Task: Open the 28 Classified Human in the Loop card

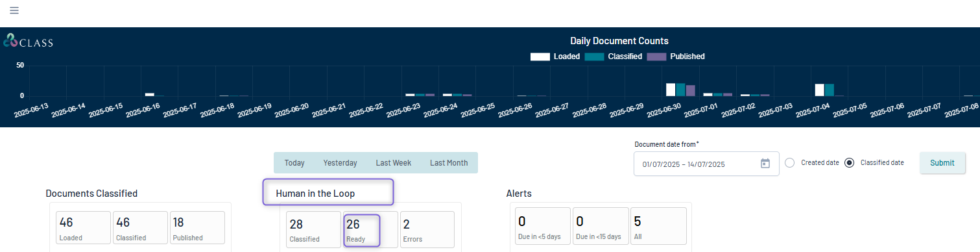Action: [313, 230]
